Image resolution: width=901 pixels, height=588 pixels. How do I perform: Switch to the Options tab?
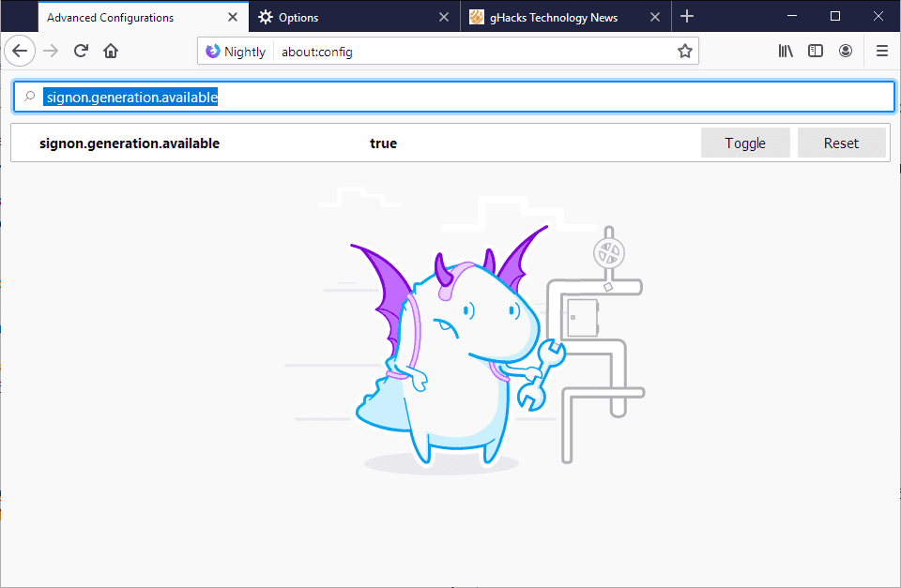pos(355,17)
